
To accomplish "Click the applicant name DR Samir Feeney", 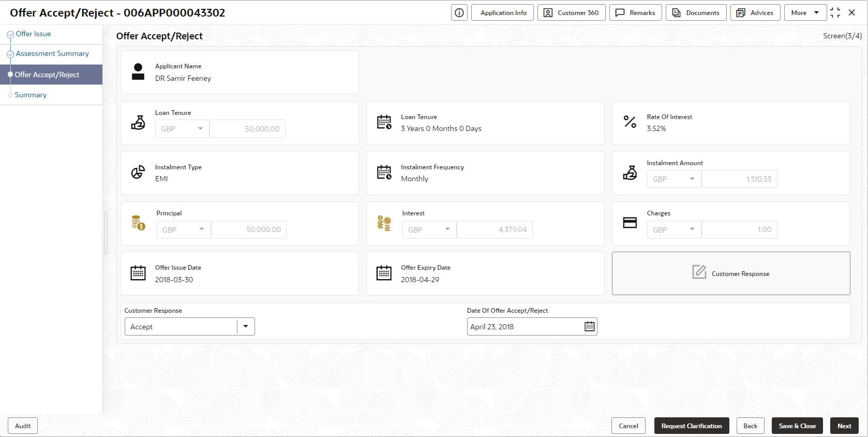I will tap(183, 79).
